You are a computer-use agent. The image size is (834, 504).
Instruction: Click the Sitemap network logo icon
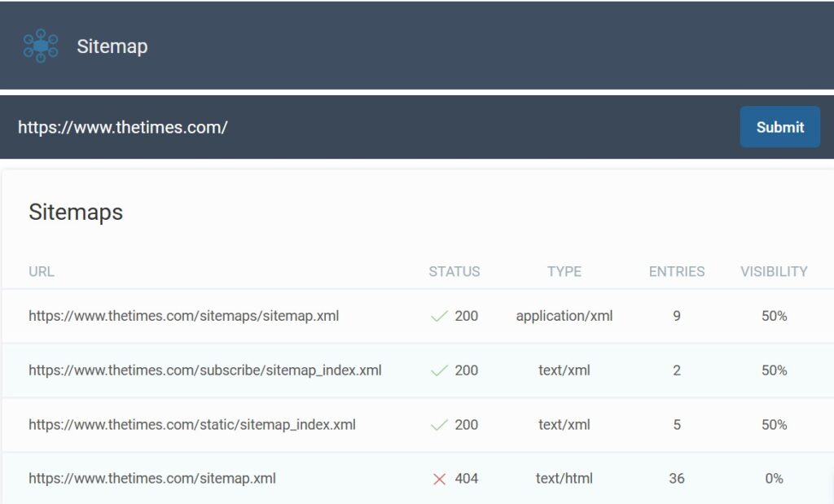40,46
